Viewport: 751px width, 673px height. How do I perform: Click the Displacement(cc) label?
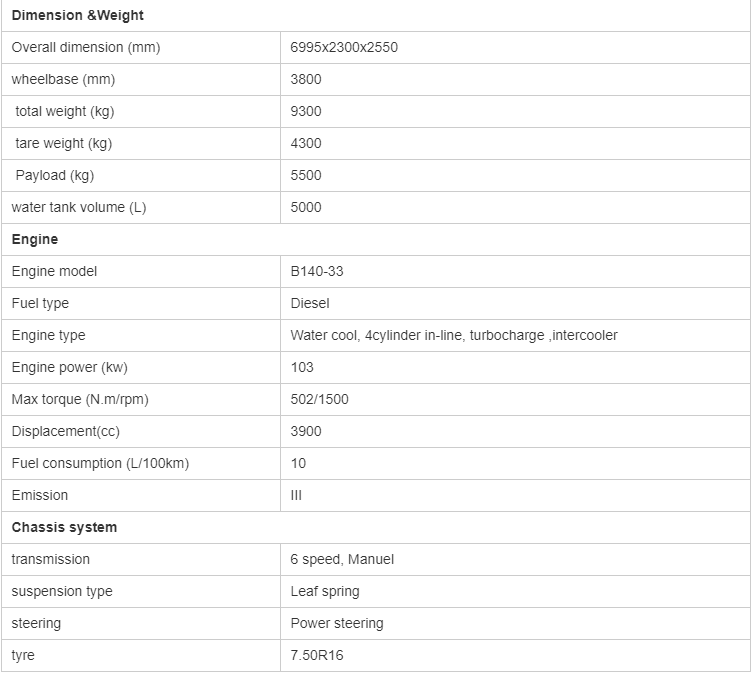tap(66, 432)
